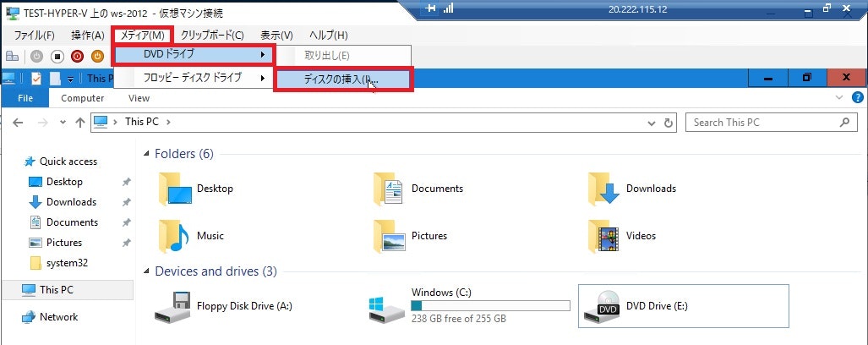Click the Windows (C:) capacity bar
This screenshot has width=868, height=345.
pyautogui.click(x=490, y=306)
